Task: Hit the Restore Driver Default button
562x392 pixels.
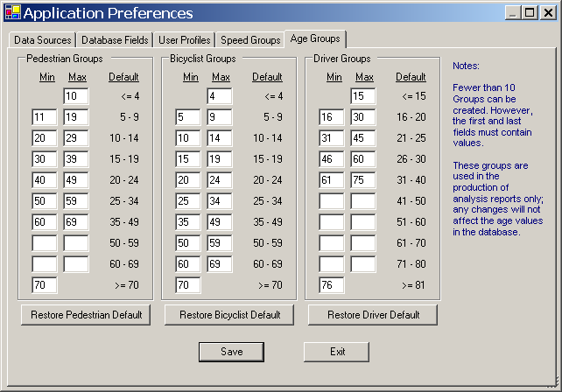Action: pyautogui.click(x=372, y=315)
